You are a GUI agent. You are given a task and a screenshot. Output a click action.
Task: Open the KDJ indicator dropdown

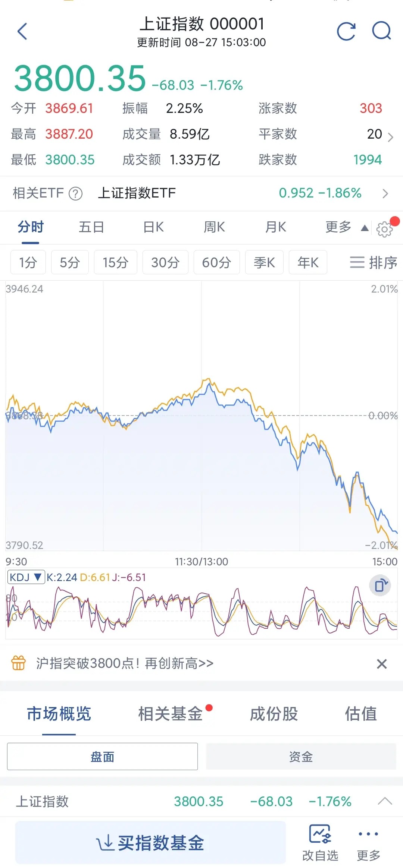tap(26, 577)
